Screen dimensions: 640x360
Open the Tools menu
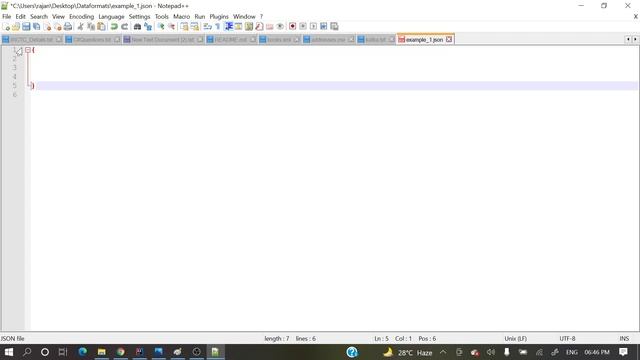pos(162,16)
